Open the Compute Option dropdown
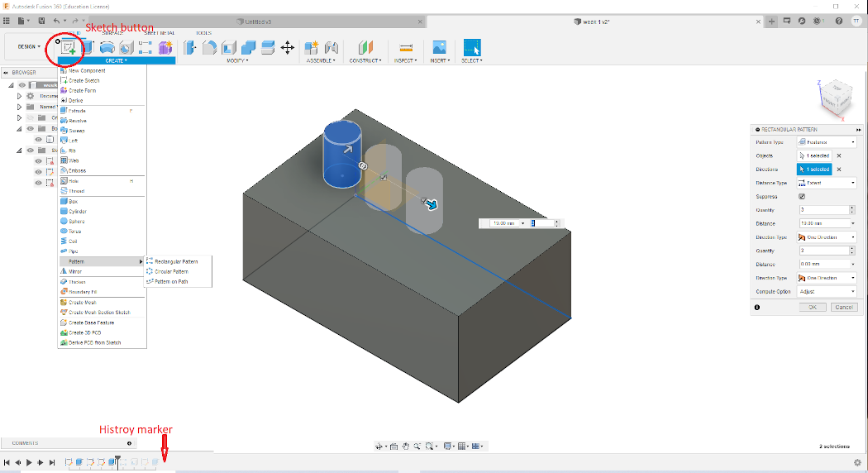 (x=827, y=291)
